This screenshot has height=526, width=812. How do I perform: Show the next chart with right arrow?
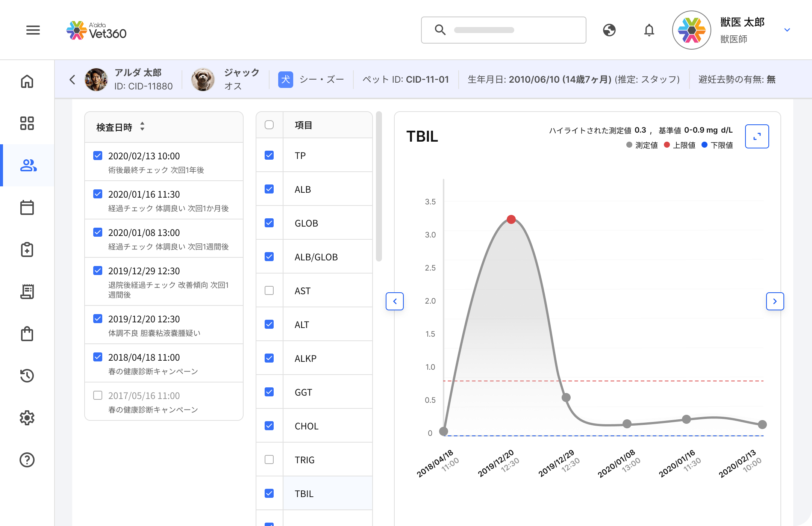(x=775, y=301)
